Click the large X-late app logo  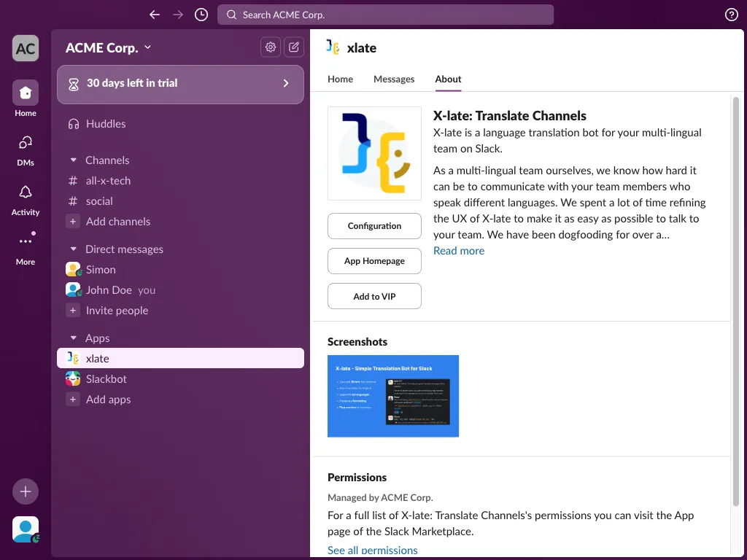pyautogui.click(x=374, y=153)
